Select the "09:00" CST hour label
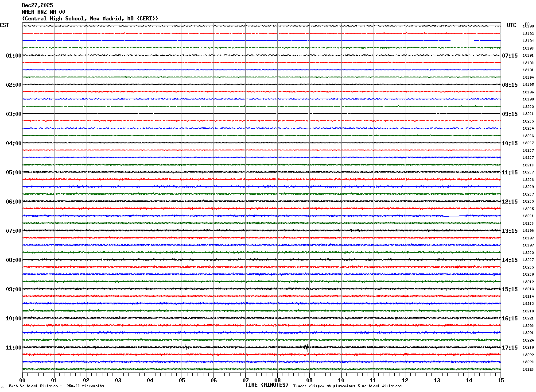Screen dimensions: 536x392 tap(14, 289)
